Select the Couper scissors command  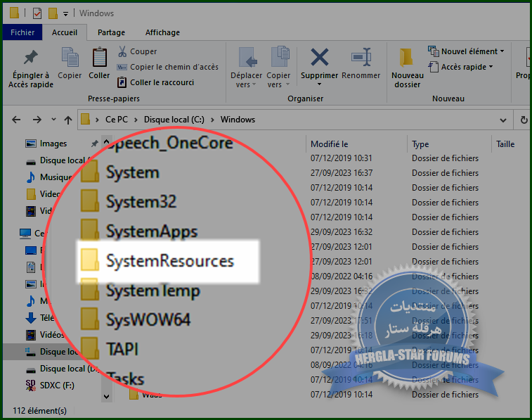tap(137, 51)
